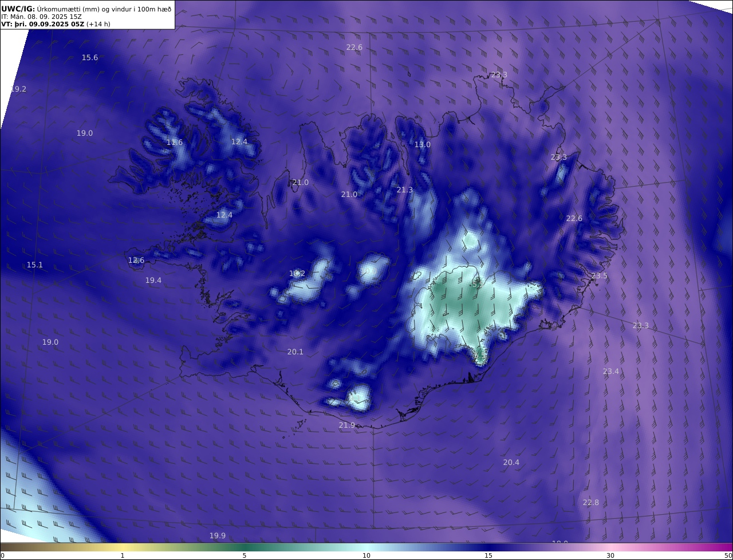Click the 20.1 value label
Image resolution: width=733 pixels, height=560 pixels.
(295, 352)
